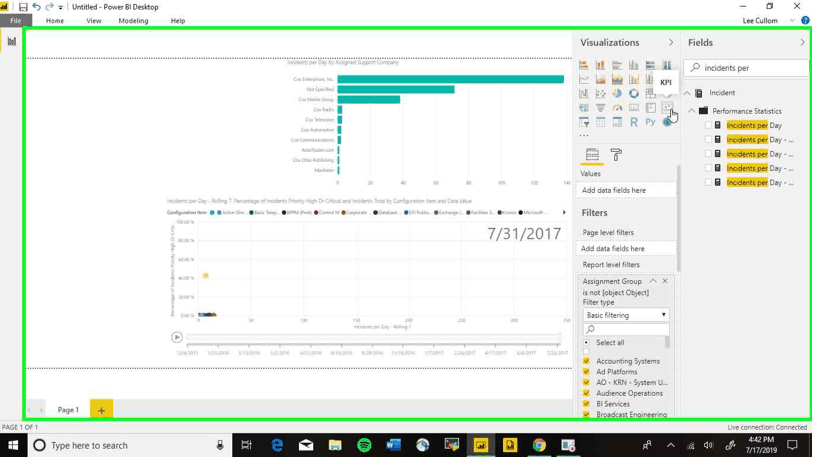Uncheck Audience Operations in the filter

pos(586,393)
